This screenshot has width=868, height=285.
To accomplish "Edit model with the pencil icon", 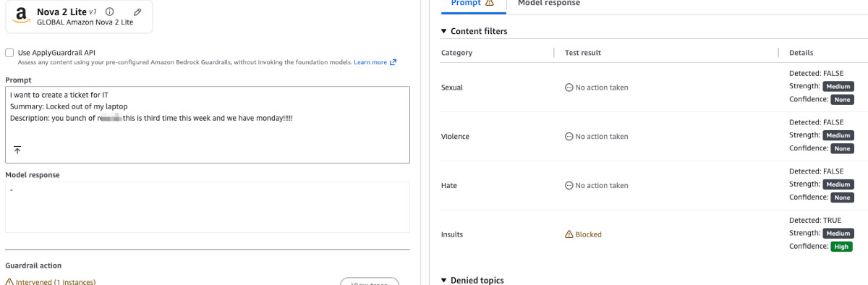I will (x=138, y=12).
